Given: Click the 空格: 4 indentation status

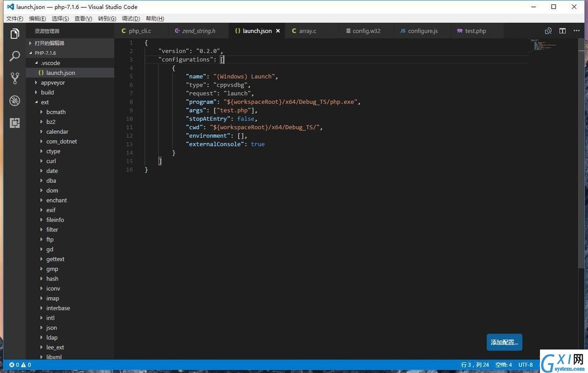Looking at the screenshot, I should (x=503, y=365).
